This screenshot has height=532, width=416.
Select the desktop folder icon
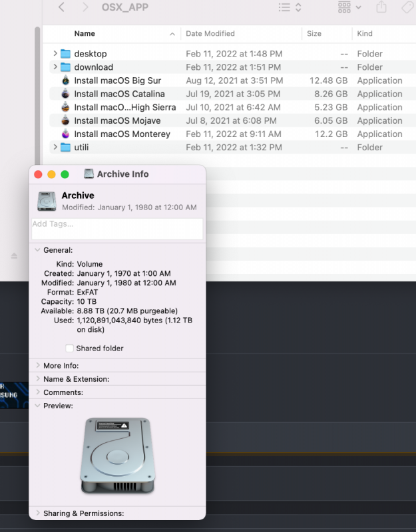pyautogui.click(x=65, y=54)
